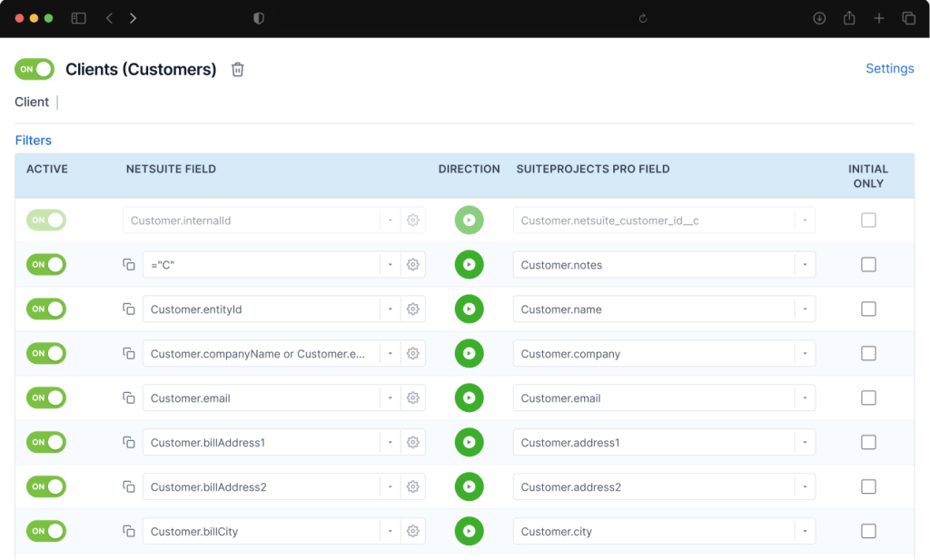Open gear settings for ="C" row
This screenshot has width=930, height=560.
[413, 265]
